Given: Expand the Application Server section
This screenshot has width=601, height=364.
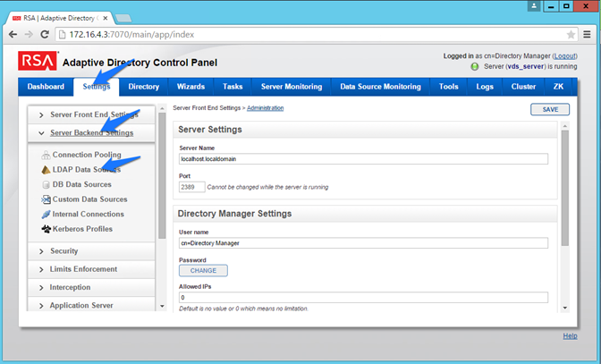Looking at the screenshot, I should 91,305.
